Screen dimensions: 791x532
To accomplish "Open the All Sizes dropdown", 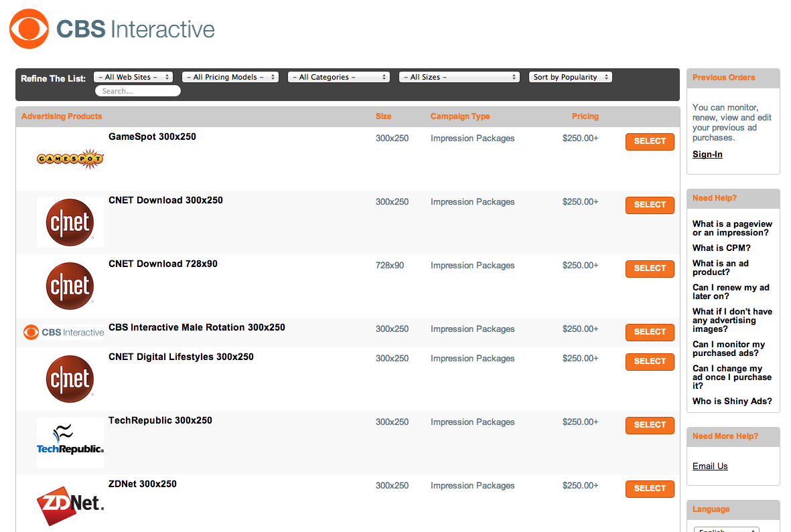I will coord(459,77).
